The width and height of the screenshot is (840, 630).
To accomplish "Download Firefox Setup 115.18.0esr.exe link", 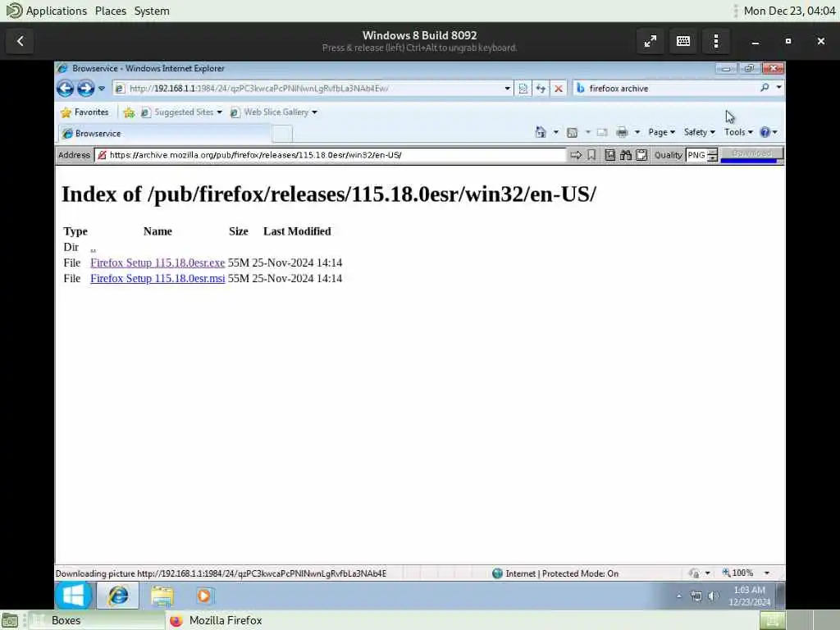I will [x=157, y=262].
